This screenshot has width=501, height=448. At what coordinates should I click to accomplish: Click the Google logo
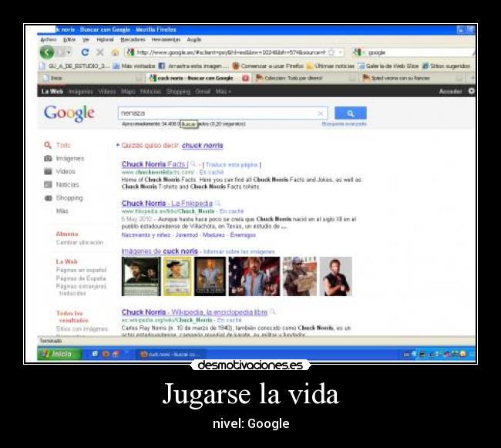(x=69, y=113)
